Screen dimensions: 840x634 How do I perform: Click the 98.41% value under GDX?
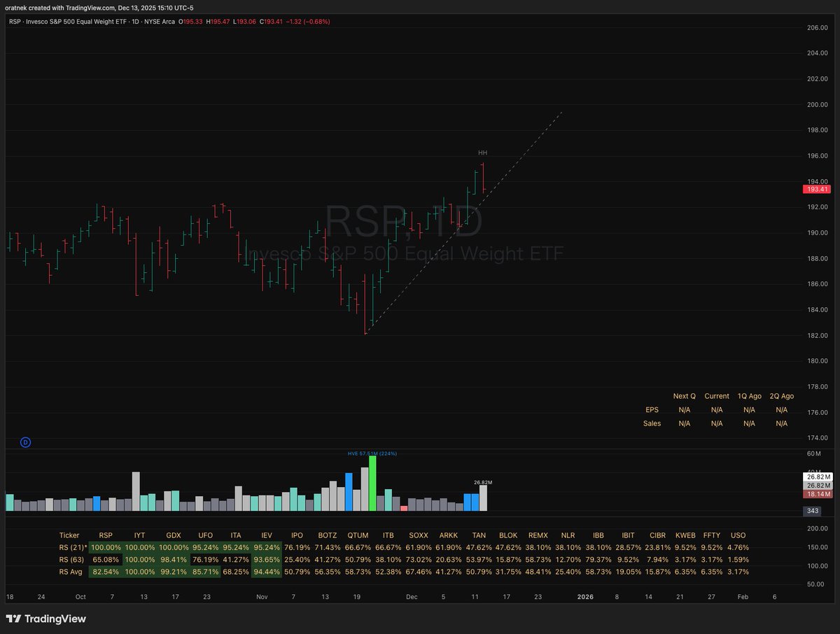[x=174, y=560]
